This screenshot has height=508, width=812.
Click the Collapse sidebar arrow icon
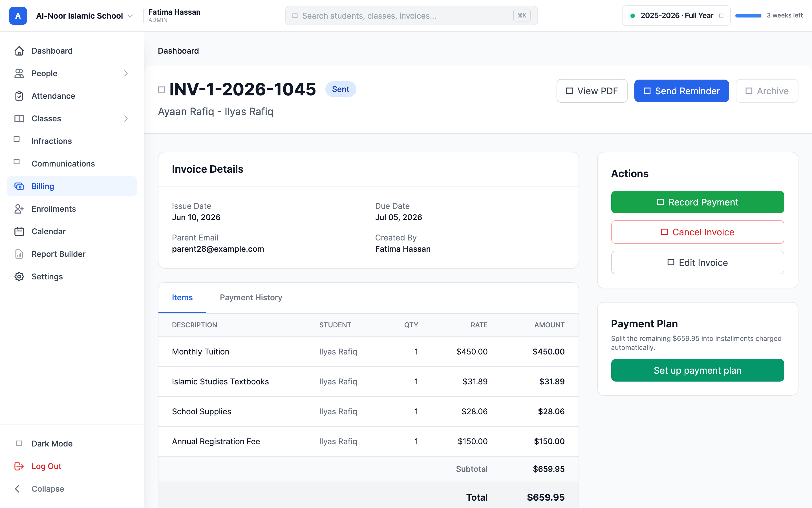[17, 489]
